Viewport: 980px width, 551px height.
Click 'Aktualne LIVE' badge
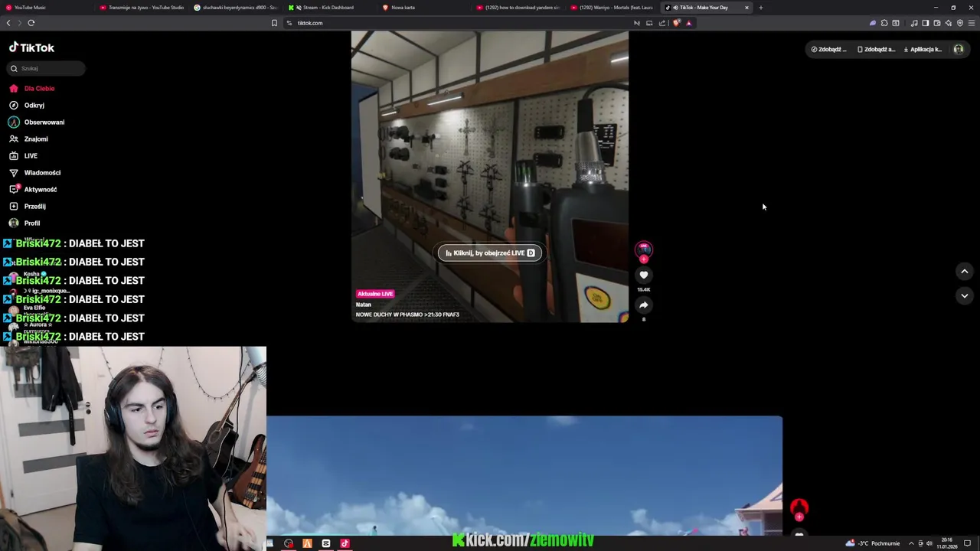coord(375,294)
